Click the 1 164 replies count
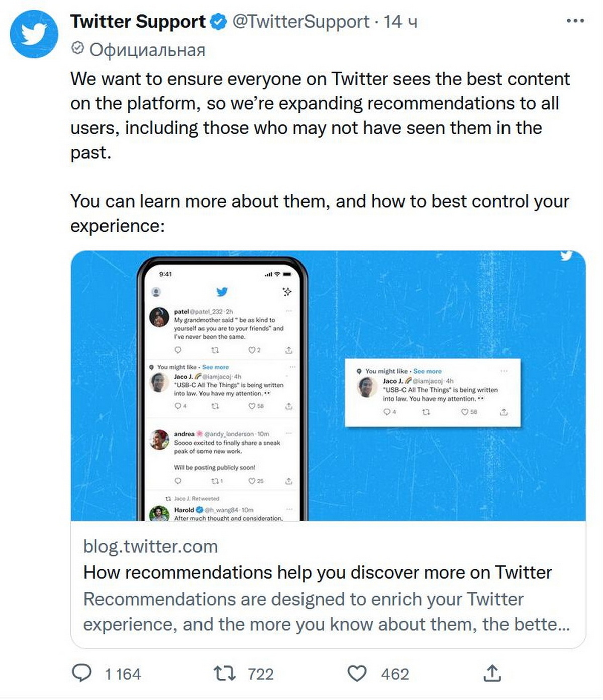603x700 pixels. click(123, 674)
